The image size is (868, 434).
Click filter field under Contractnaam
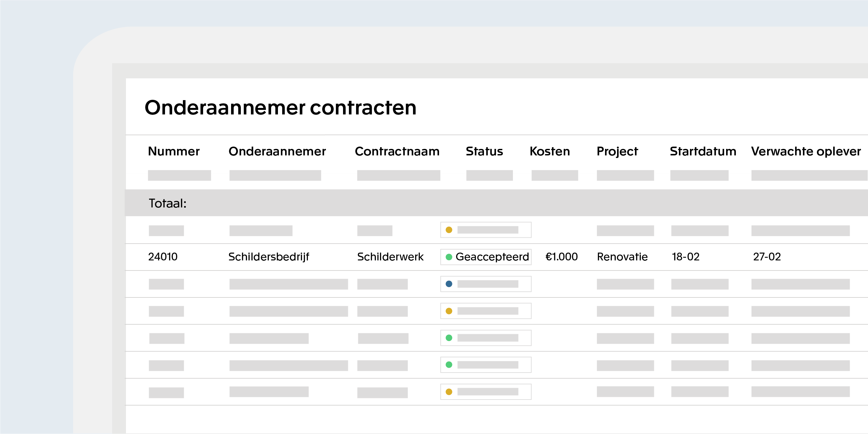click(x=398, y=176)
